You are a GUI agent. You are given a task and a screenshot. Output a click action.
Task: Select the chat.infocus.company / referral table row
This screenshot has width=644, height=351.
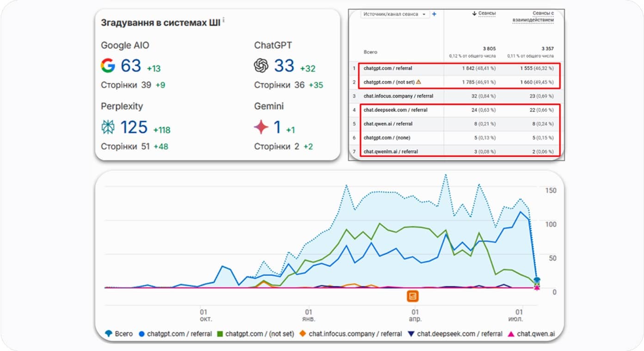(398, 96)
